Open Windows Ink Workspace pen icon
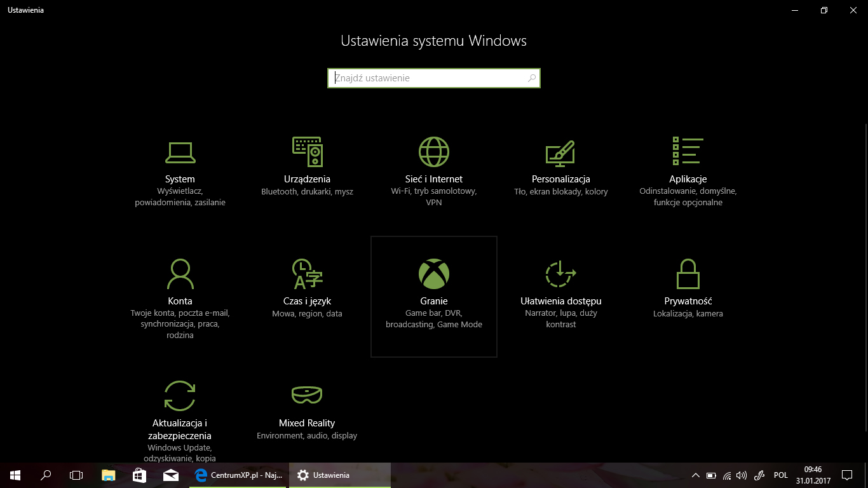Image resolution: width=868 pixels, height=488 pixels. (759, 475)
